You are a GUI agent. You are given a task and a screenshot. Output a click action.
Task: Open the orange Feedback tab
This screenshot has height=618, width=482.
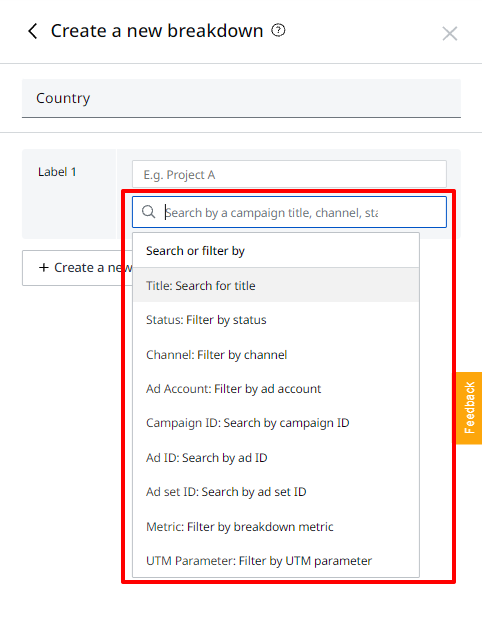pyautogui.click(x=469, y=408)
